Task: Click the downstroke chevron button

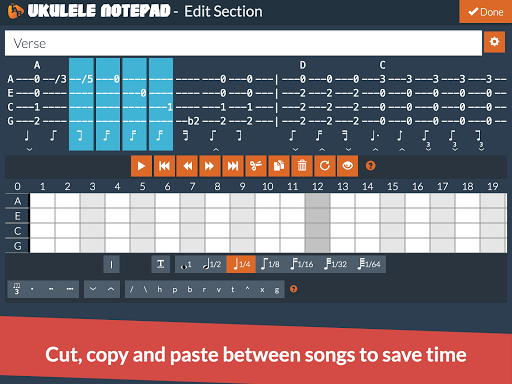Action: (93, 289)
